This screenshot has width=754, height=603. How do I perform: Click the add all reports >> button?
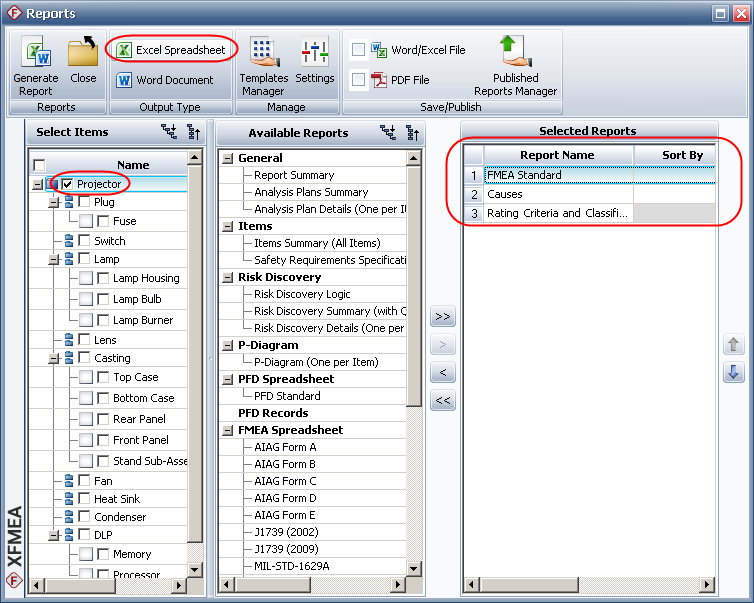[443, 317]
